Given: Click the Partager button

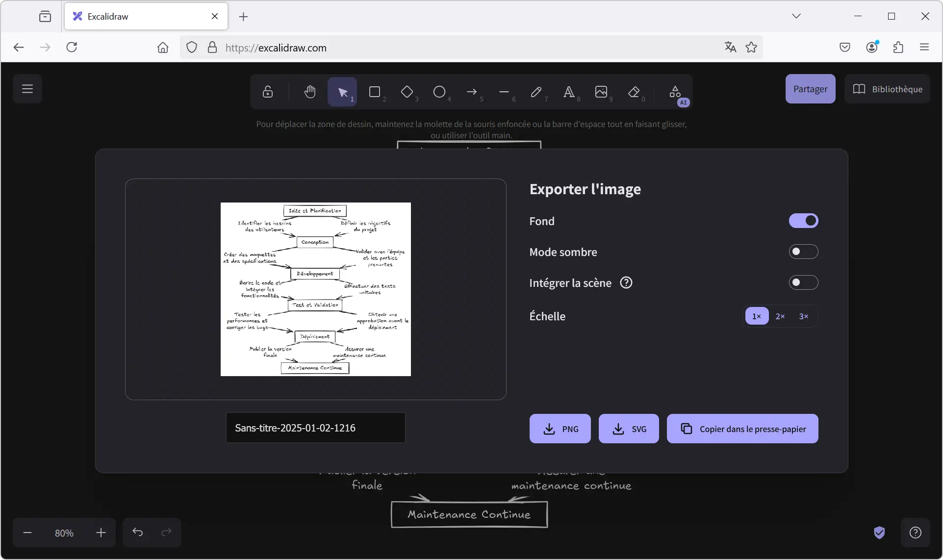Looking at the screenshot, I should [x=810, y=89].
